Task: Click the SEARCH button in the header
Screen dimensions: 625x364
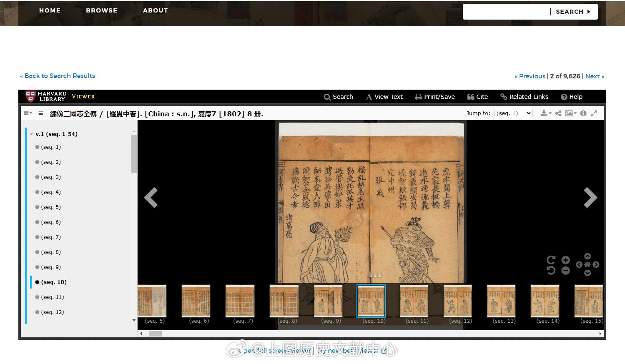Action: point(573,12)
